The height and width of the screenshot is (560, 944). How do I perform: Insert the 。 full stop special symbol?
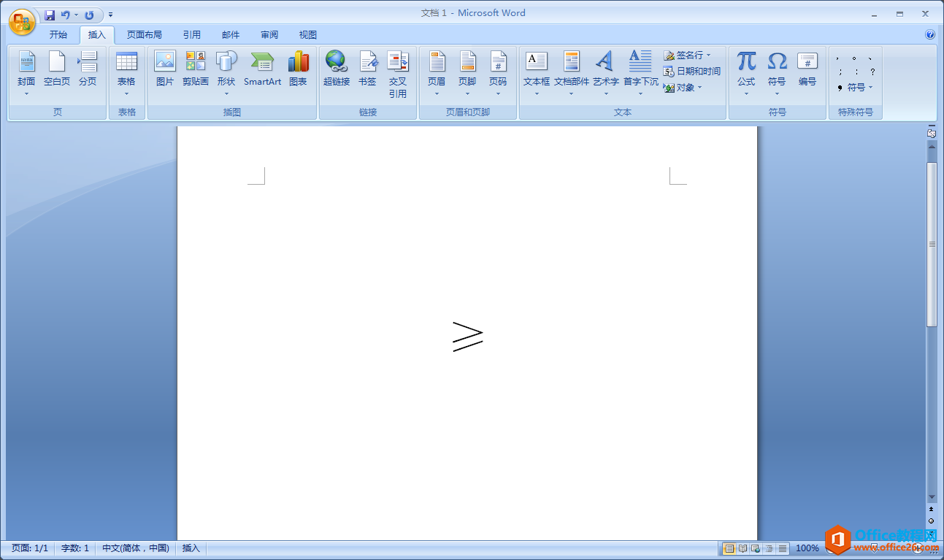[854, 58]
